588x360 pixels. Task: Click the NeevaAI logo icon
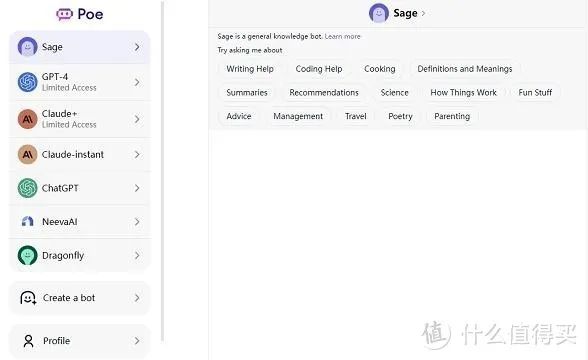(27, 222)
